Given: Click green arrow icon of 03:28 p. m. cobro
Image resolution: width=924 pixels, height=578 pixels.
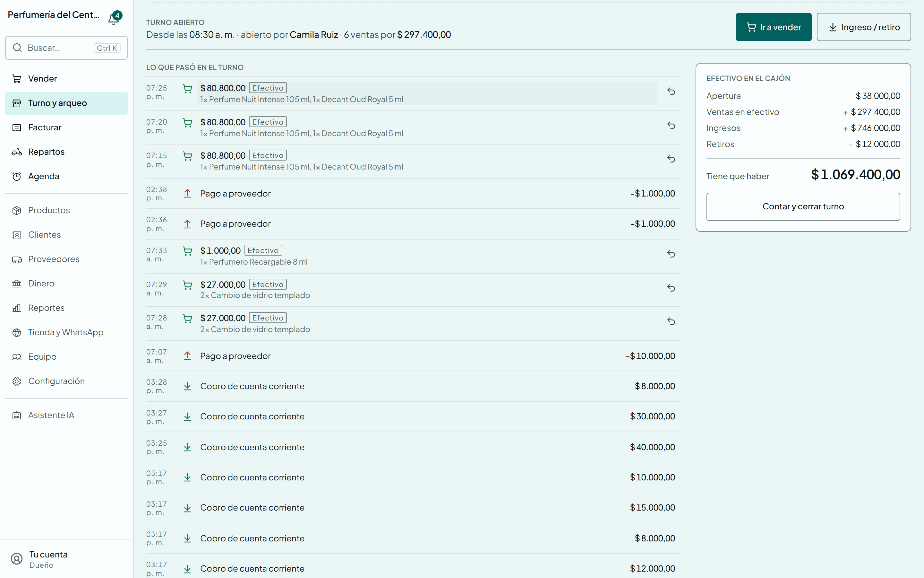Looking at the screenshot, I should point(187,387).
